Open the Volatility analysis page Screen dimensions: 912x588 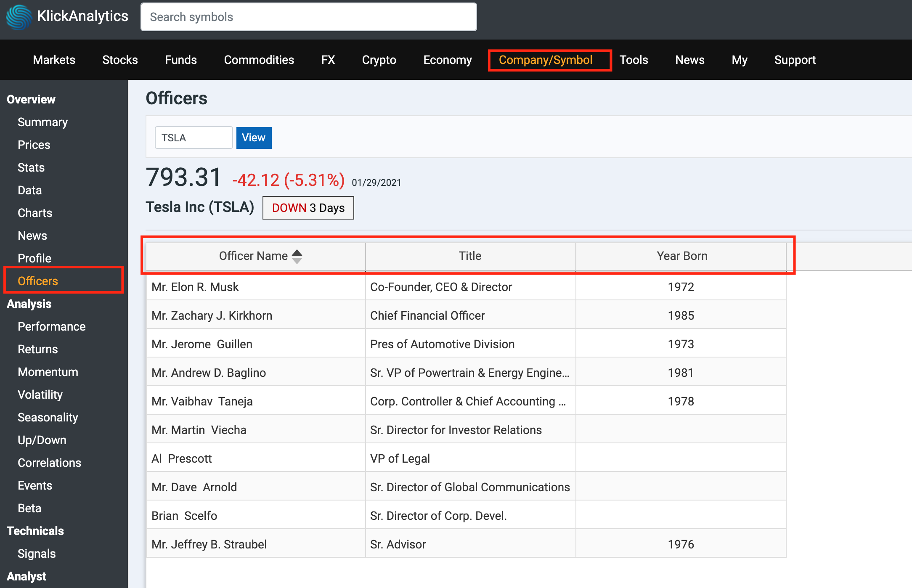pos(40,395)
